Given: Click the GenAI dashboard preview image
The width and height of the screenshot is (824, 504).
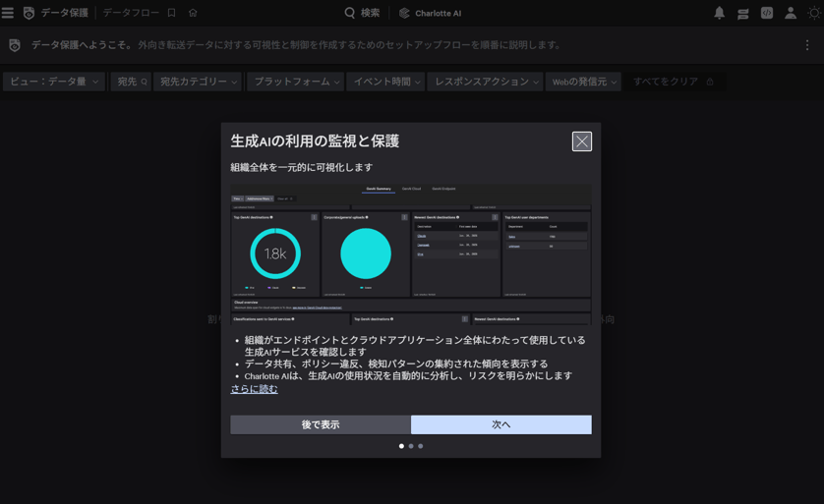Looking at the screenshot, I should (x=411, y=254).
